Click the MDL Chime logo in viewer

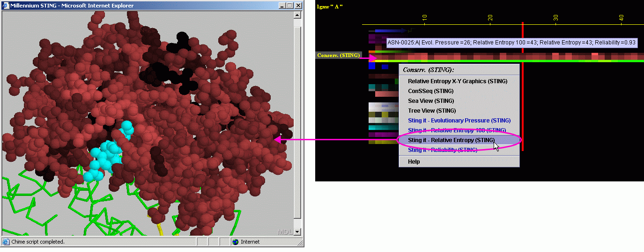coord(285,232)
